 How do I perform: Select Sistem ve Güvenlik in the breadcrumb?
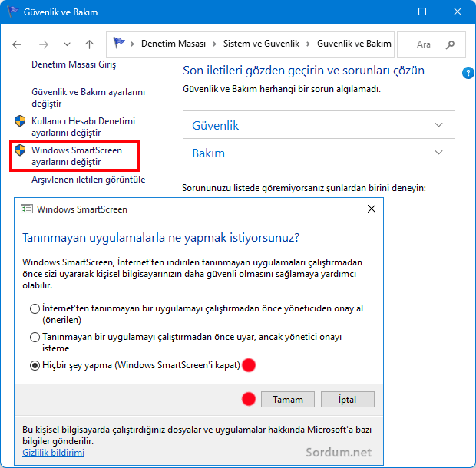[261, 44]
